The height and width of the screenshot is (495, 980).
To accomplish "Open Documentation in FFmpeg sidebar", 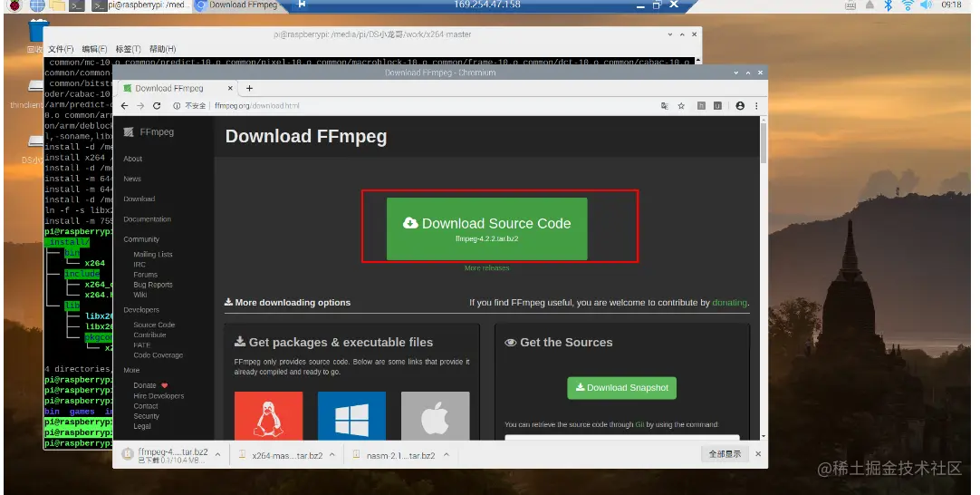I will click(x=147, y=219).
